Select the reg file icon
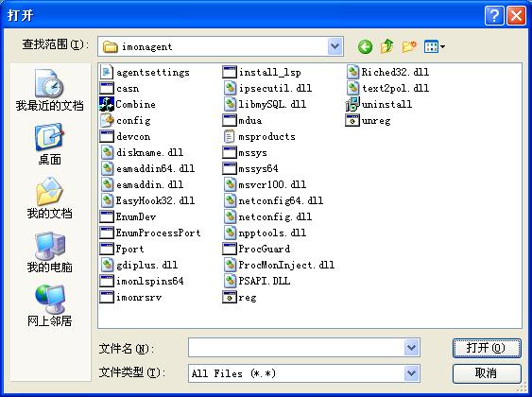Image resolution: width=532 pixels, height=397 pixels. pyautogui.click(x=230, y=297)
